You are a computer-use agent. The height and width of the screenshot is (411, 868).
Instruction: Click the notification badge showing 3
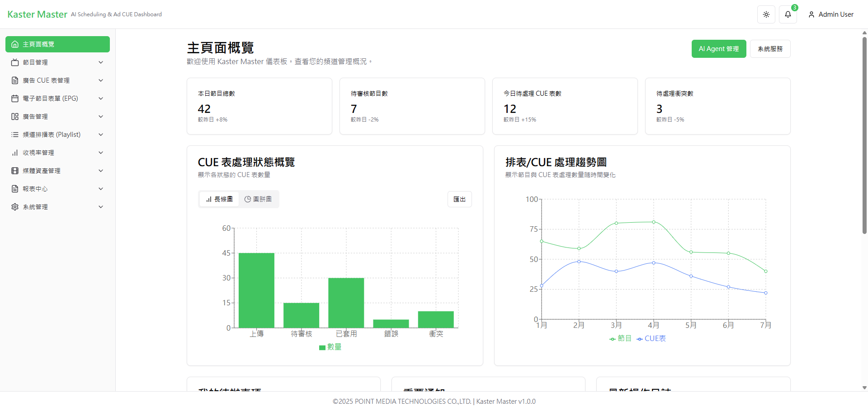pos(794,8)
